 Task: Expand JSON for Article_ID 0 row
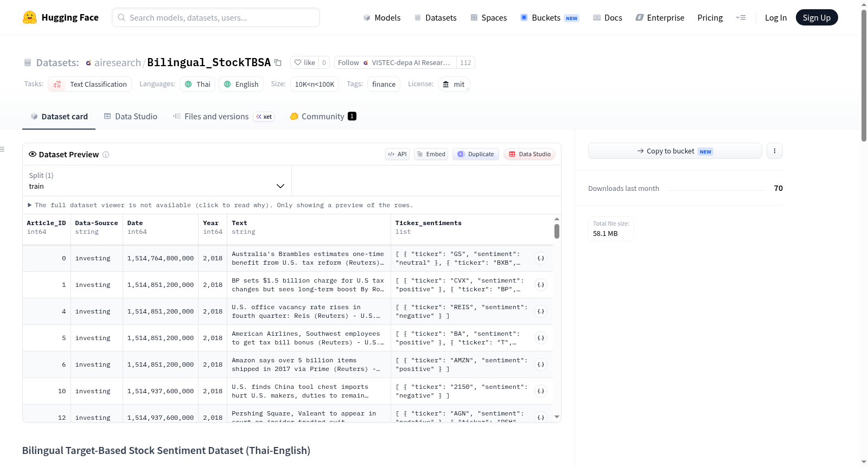coord(541,258)
